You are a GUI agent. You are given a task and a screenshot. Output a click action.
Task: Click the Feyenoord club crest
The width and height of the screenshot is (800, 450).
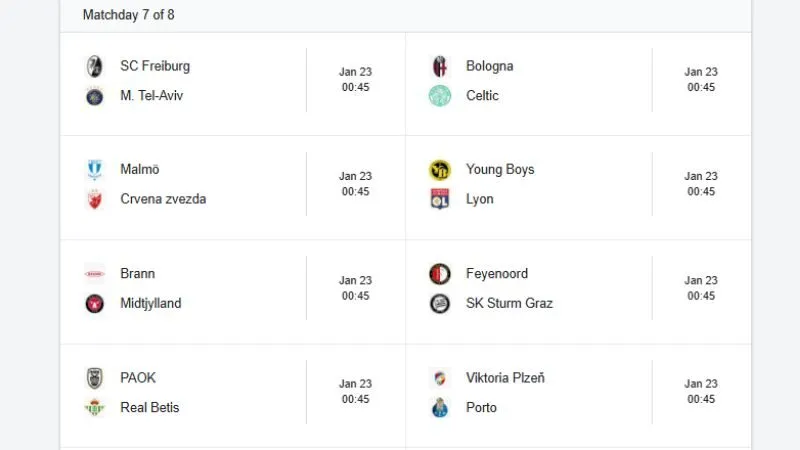(x=440, y=274)
